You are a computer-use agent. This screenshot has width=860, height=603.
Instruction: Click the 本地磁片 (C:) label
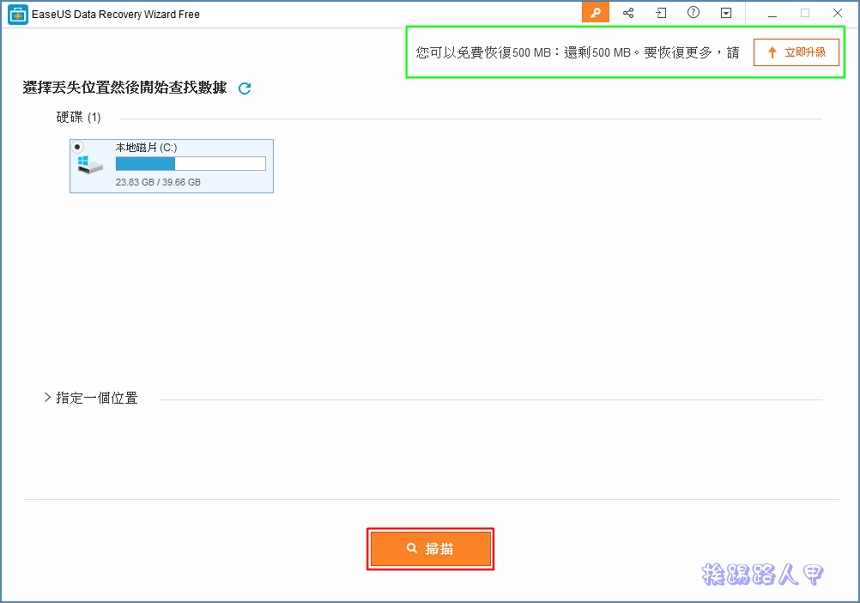pos(146,148)
